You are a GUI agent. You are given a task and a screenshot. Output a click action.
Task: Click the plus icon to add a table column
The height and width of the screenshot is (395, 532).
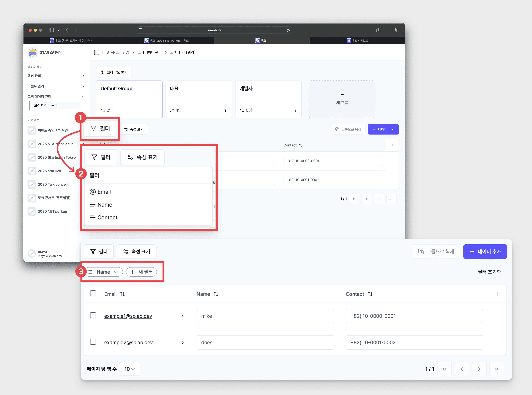pos(498,294)
